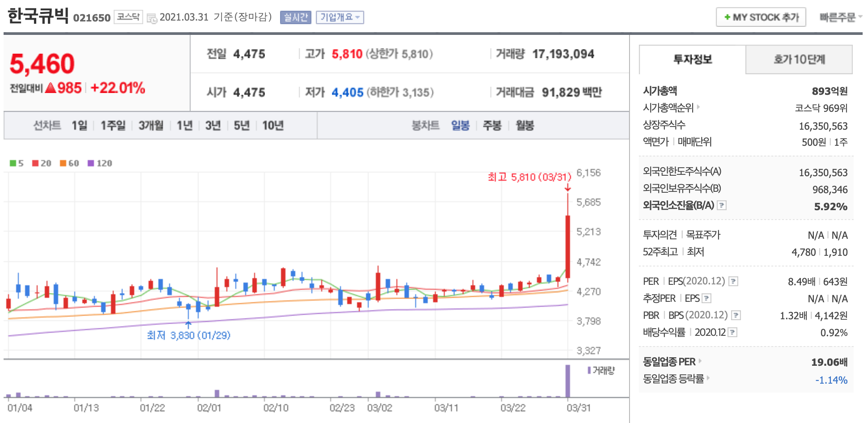Expand the 시가총액순위 arrow link

point(698,107)
